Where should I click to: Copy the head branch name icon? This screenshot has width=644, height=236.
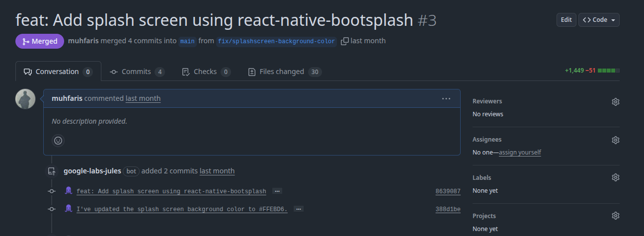345,41
